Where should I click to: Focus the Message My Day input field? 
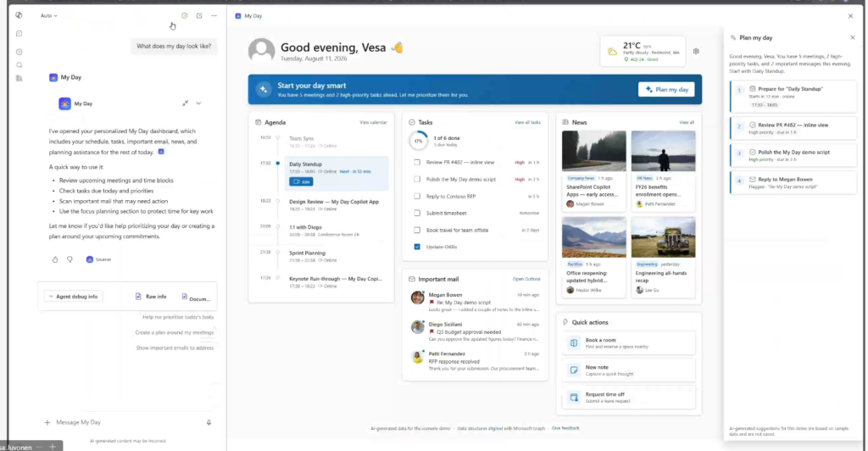tap(127, 422)
